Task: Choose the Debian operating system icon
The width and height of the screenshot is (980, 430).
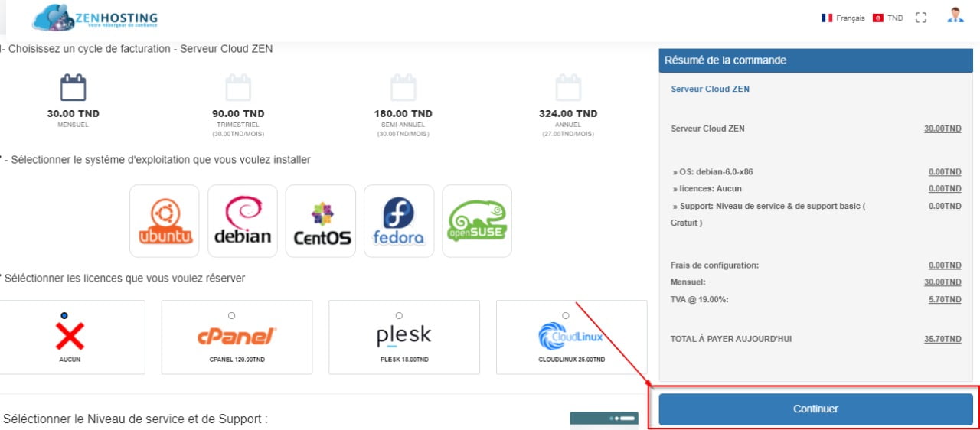Action: [x=243, y=221]
